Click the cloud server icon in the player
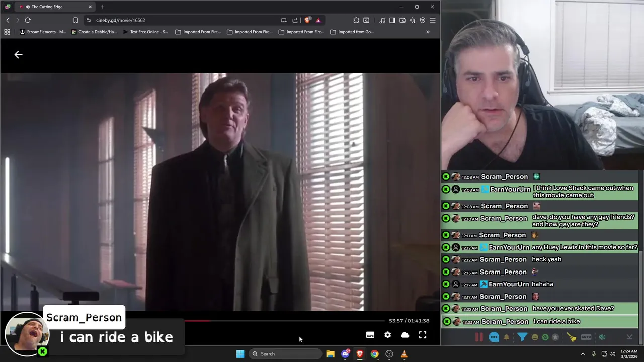This screenshot has width=644, height=362. (405, 335)
